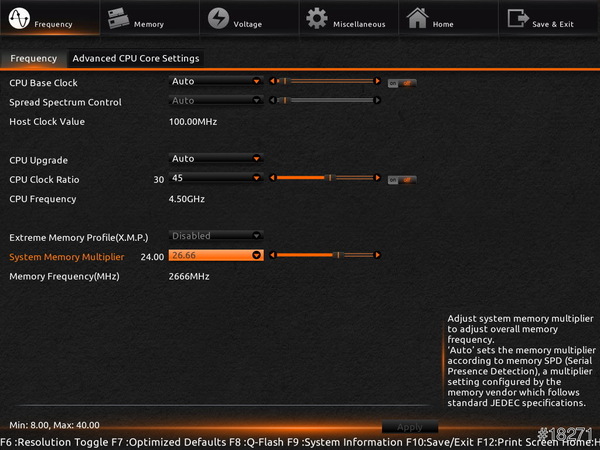600x450 pixels.
Task: Toggle the CPU Base Clock on/off switch
Action: [x=402, y=83]
